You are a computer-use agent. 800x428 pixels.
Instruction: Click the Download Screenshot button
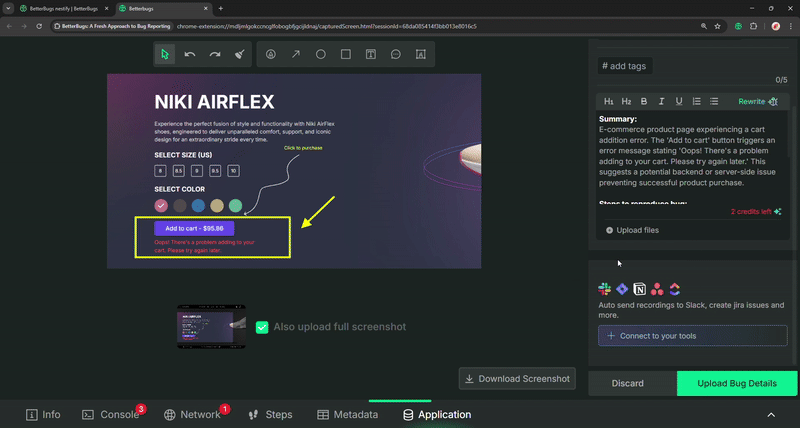point(518,378)
